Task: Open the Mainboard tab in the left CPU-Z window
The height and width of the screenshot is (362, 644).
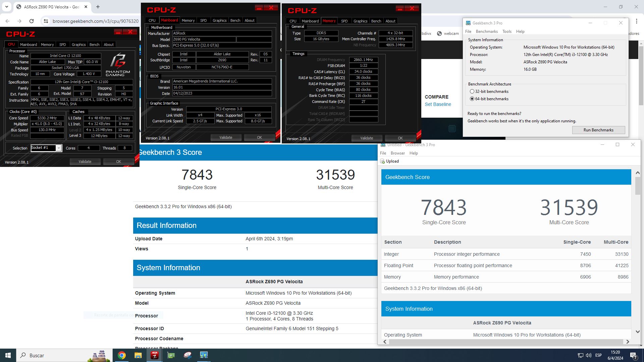Action: [29, 45]
